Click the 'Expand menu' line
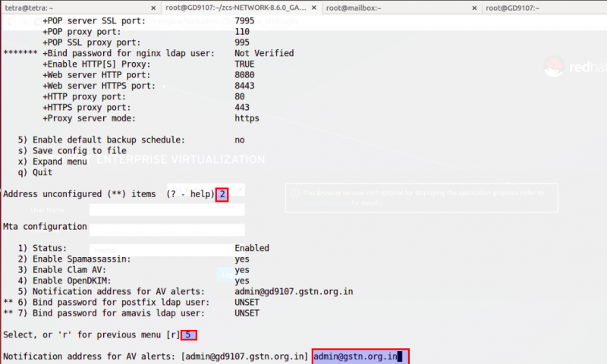This screenshot has width=607, height=364. point(52,162)
